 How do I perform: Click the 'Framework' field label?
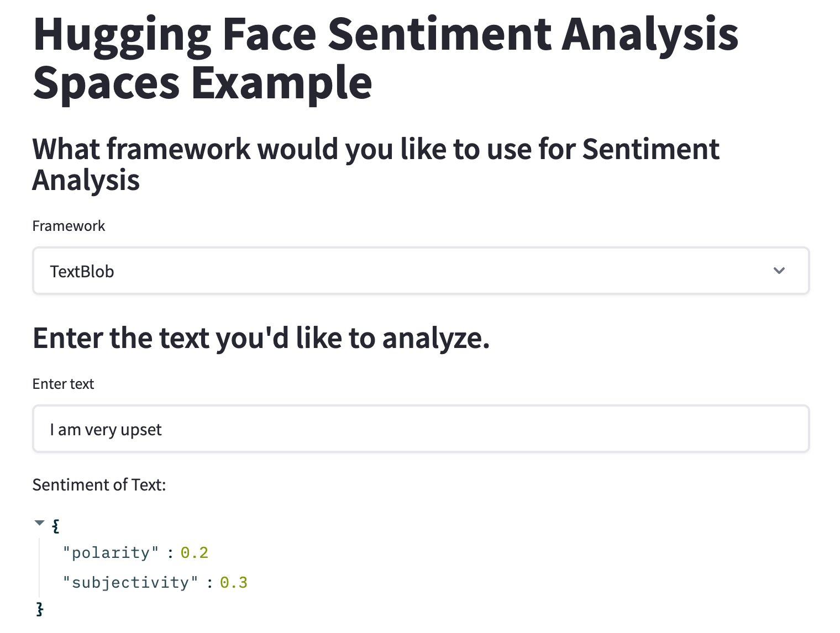[69, 226]
